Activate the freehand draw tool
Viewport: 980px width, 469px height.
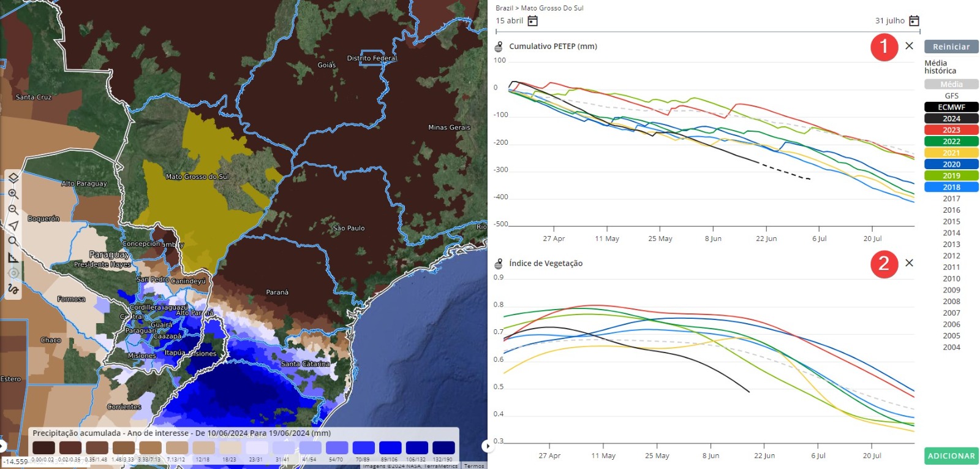[13, 289]
